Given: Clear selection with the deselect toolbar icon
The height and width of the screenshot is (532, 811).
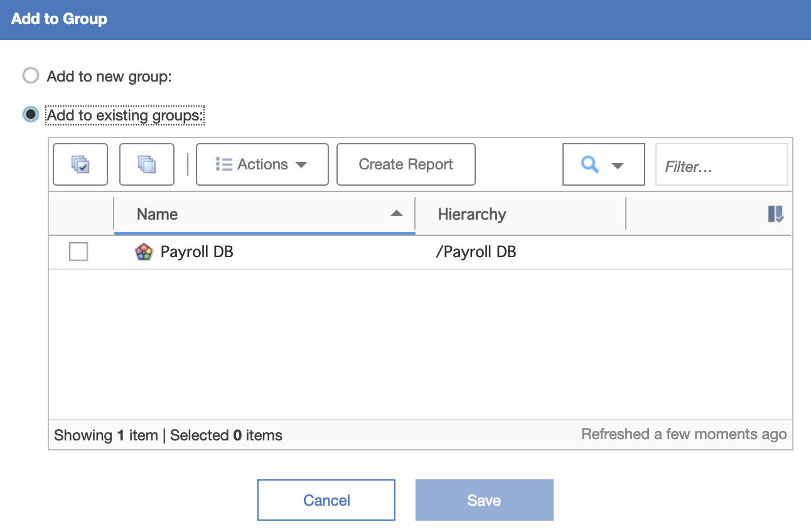Looking at the screenshot, I should coord(146,164).
